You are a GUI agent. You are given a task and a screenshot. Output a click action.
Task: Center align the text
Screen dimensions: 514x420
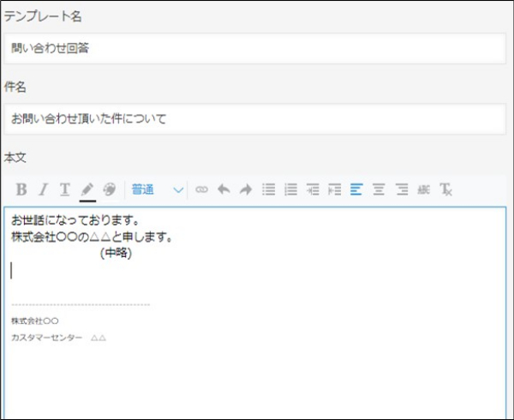pyautogui.click(x=379, y=189)
